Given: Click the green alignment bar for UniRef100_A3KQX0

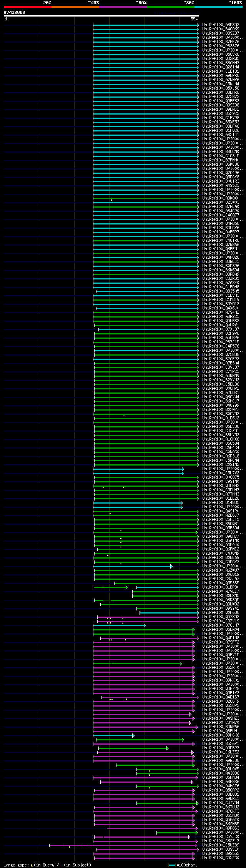Looking at the screenshot, I should click(x=146, y=198).
